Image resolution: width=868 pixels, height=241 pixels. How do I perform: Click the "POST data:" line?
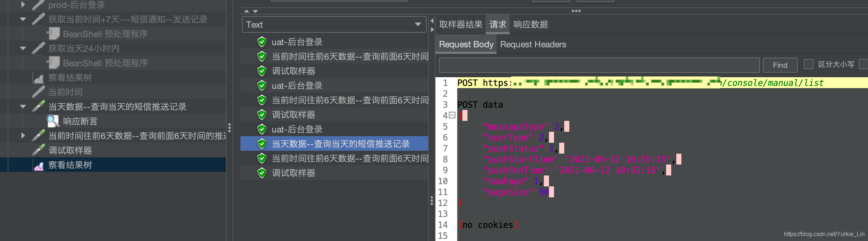pos(482,104)
